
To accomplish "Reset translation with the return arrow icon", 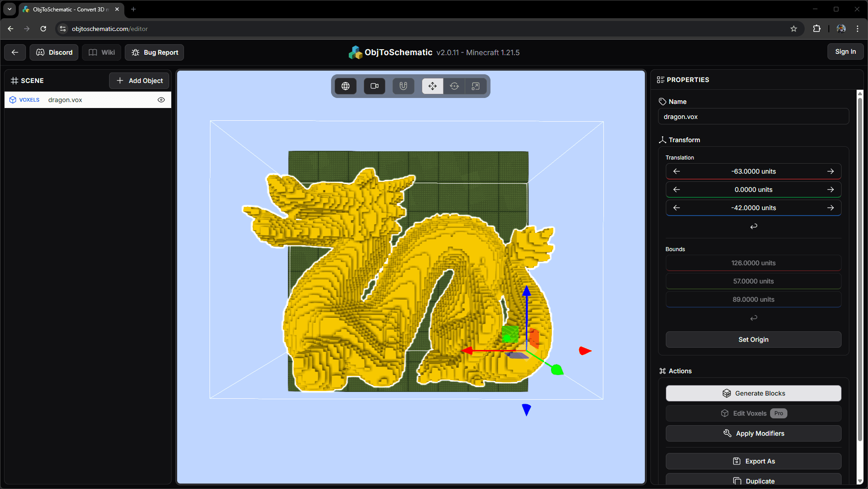I will 754,226.
